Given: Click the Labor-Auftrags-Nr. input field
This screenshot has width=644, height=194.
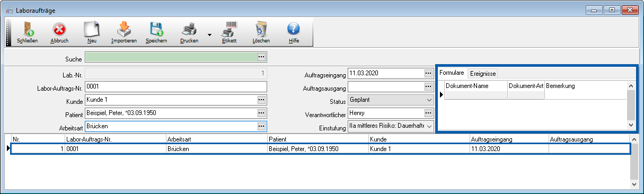Looking at the screenshot, I should coord(175,87).
